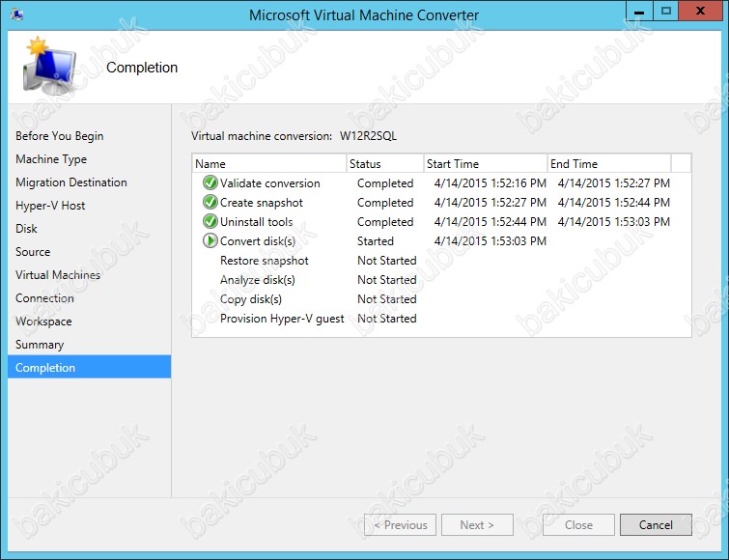Click Not Started status of Copy disk(s)
Image resolution: width=729 pixels, height=560 pixels.
click(x=387, y=298)
